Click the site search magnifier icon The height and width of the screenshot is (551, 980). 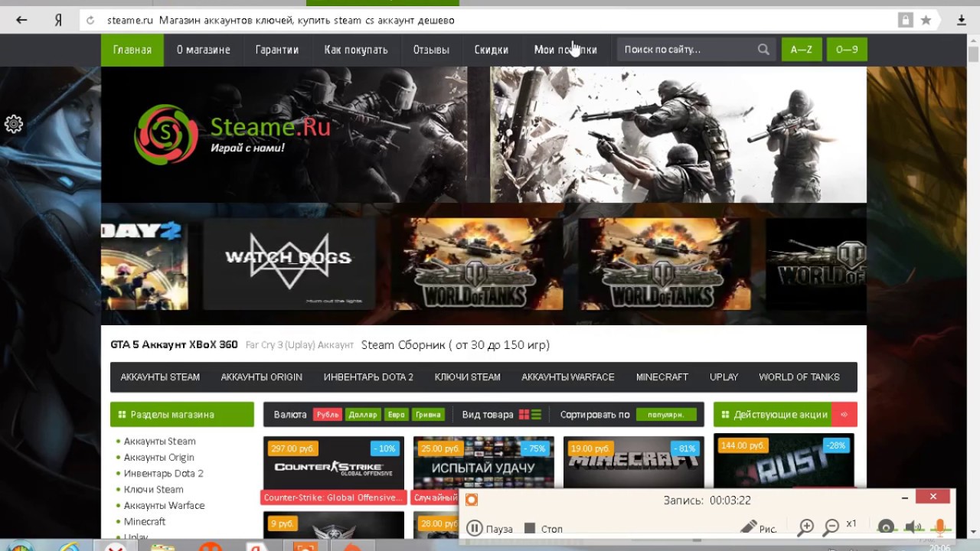tap(763, 50)
